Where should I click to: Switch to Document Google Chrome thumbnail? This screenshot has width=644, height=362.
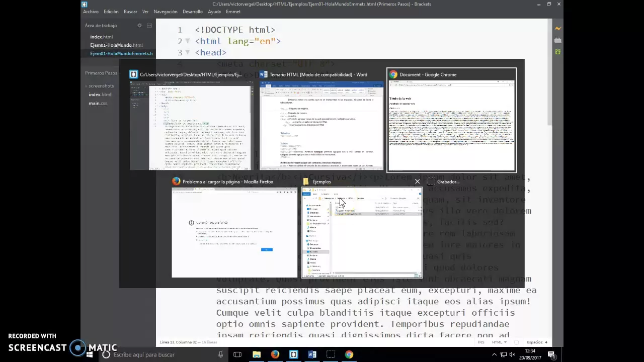(451, 121)
